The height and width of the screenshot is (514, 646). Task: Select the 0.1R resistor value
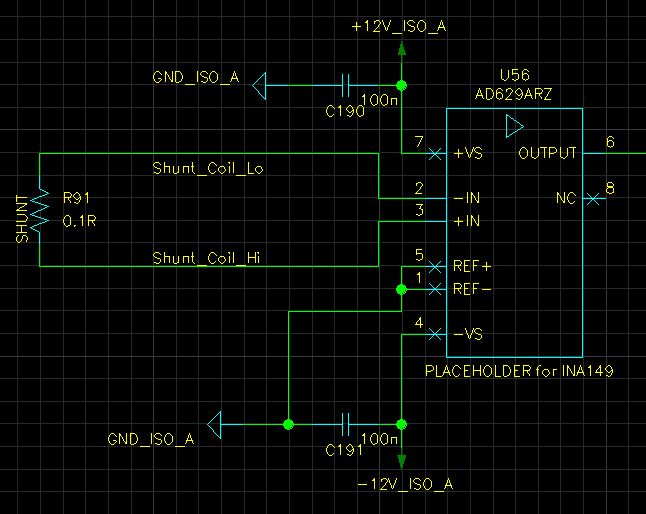click(x=79, y=222)
